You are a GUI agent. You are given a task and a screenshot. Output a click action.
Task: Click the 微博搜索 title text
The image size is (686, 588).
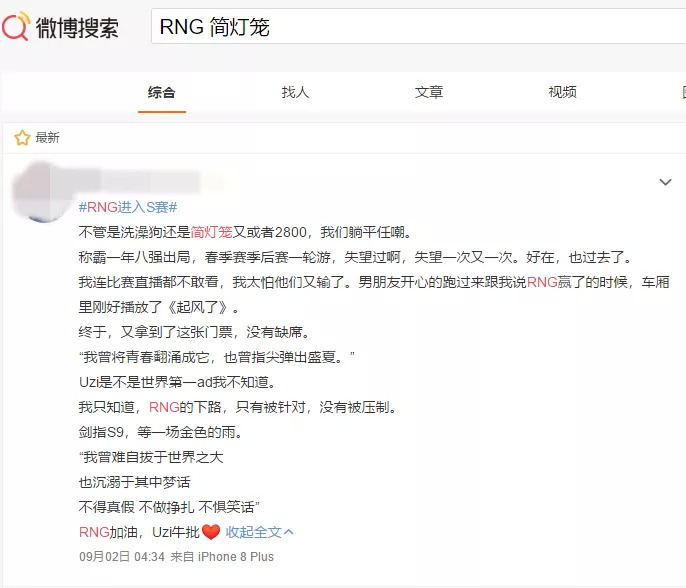pos(77,28)
